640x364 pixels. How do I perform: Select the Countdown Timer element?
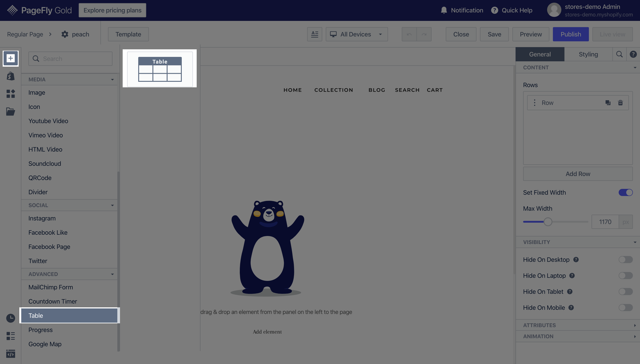69,302
